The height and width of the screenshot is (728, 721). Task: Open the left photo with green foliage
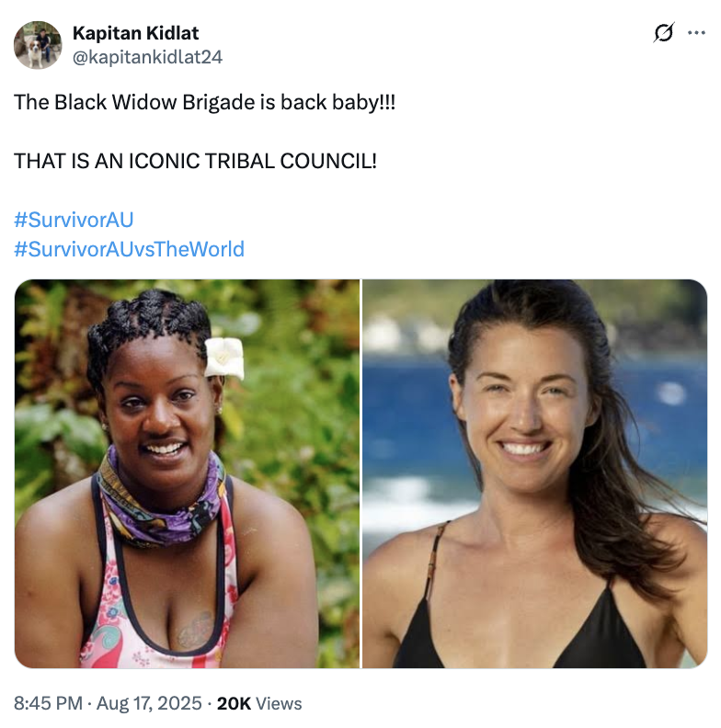[188, 473]
